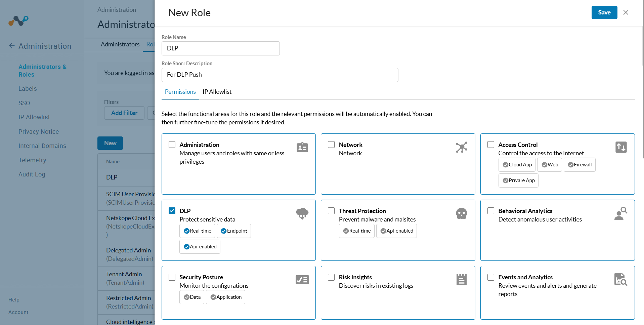Switch to the IP Allowlist tab
The width and height of the screenshot is (644, 325).
click(x=217, y=92)
